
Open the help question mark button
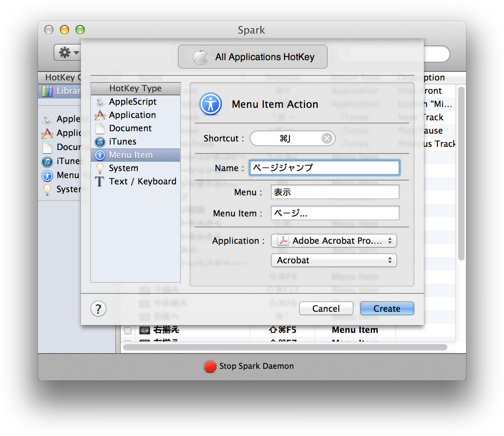tap(98, 309)
